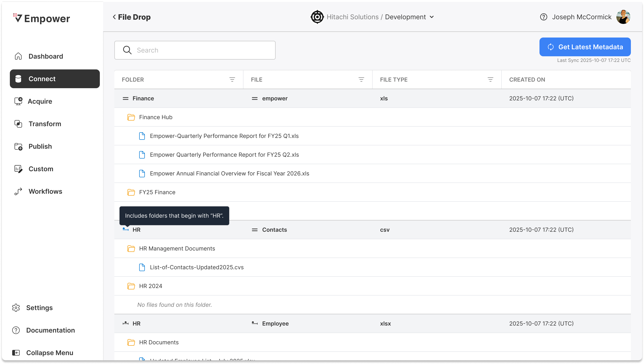Click the xls file type cell
The image size is (644, 364).
(384, 99)
